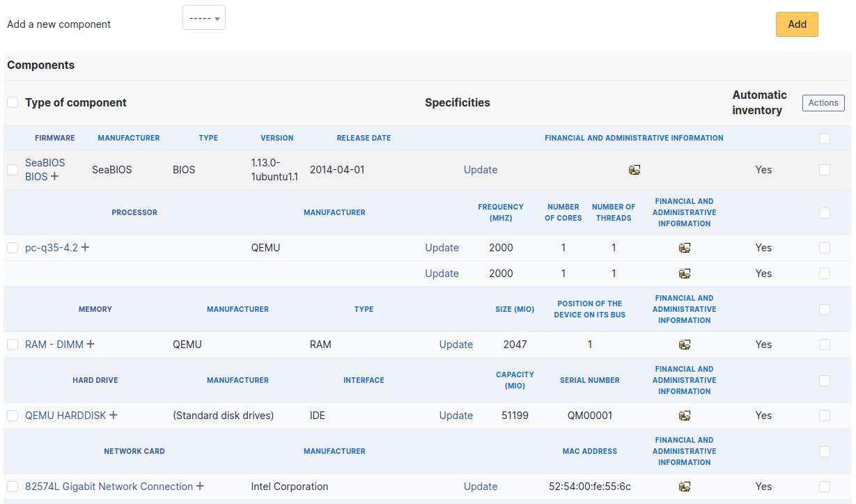
Task: Tick the right-side checkbox in Processor header row
Action: [825, 213]
